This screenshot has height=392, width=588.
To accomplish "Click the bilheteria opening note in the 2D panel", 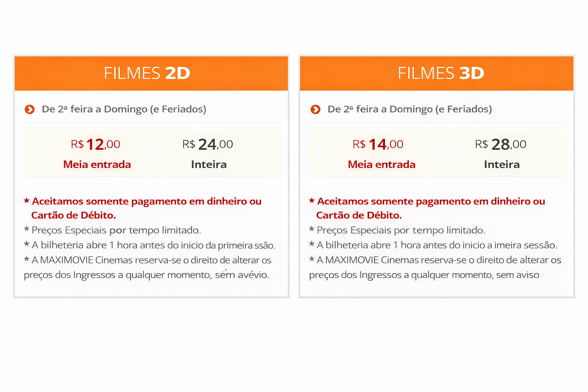I will 153,245.
